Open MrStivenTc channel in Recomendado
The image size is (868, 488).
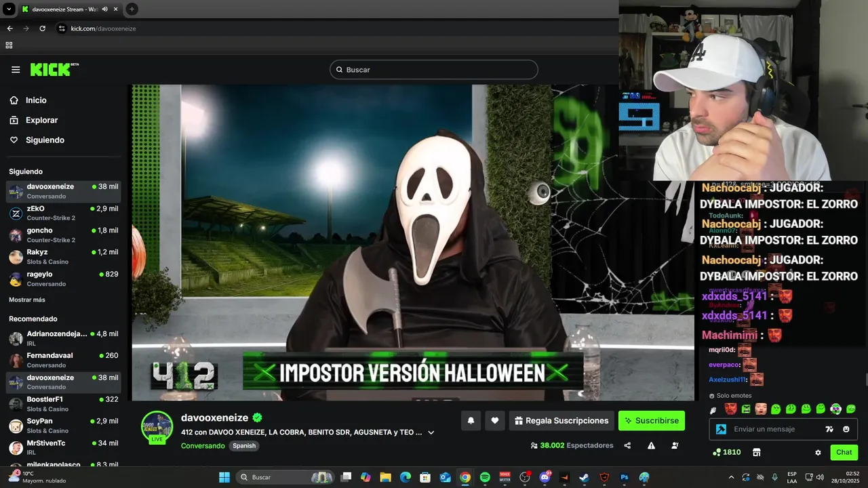64,447
